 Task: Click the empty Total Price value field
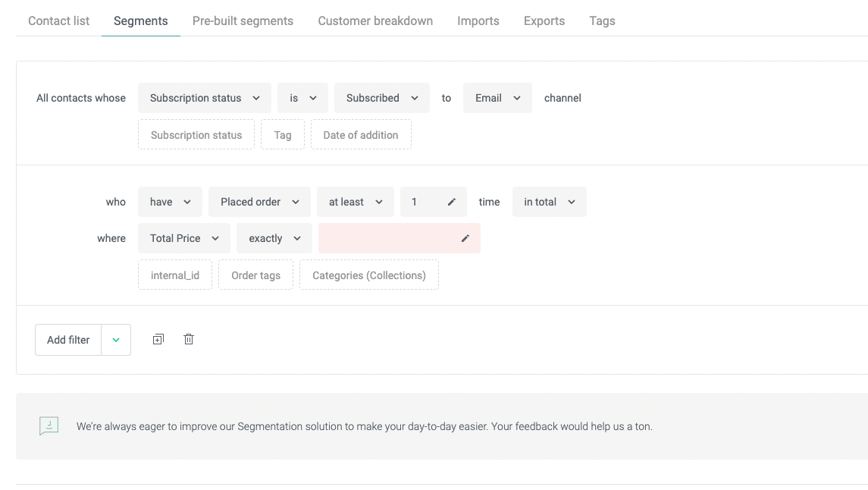pyautogui.click(x=399, y=239)
